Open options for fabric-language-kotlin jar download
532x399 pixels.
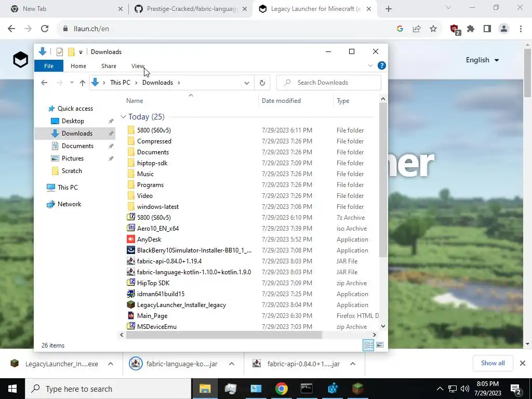point(232,364)
